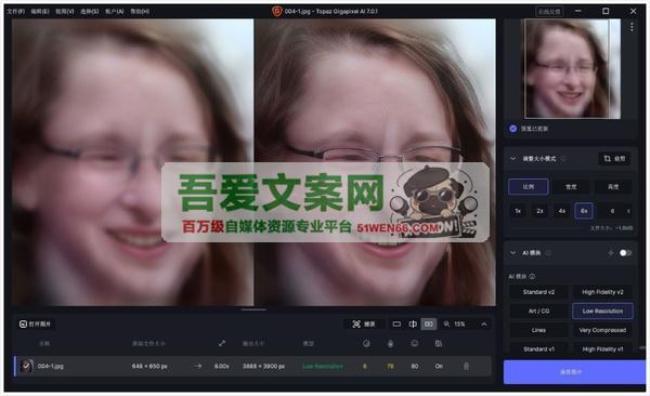
Task: Delete 004-1.jpg using trash icon
Action: coord(466,366)
